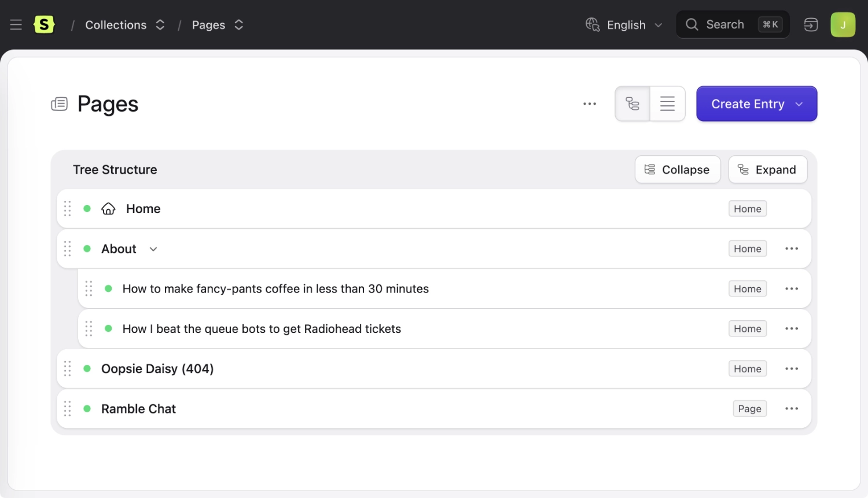Switch to tree view layout
868x498 pixels.
point(632,104)
